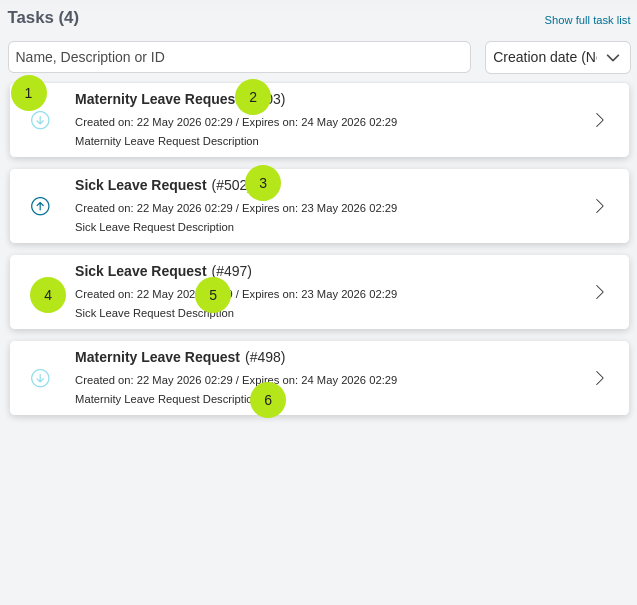Select the Sick Leave Request (#497) title

(163, 271)
